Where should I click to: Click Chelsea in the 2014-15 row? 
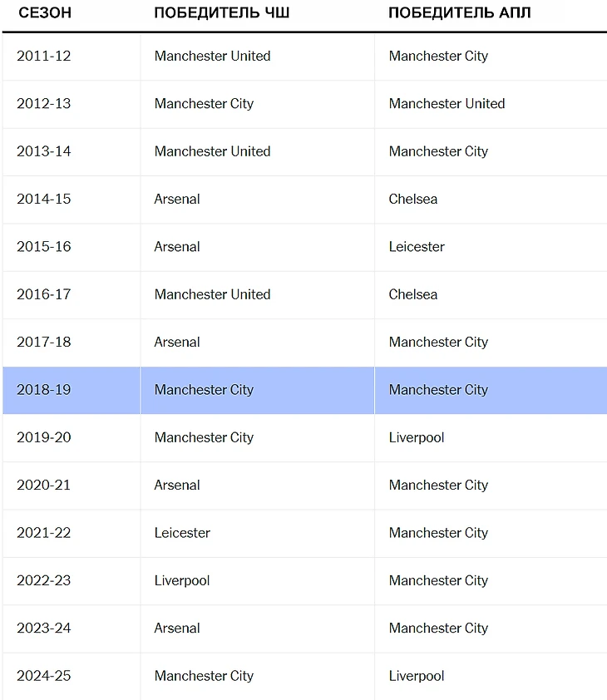[412, 199]
